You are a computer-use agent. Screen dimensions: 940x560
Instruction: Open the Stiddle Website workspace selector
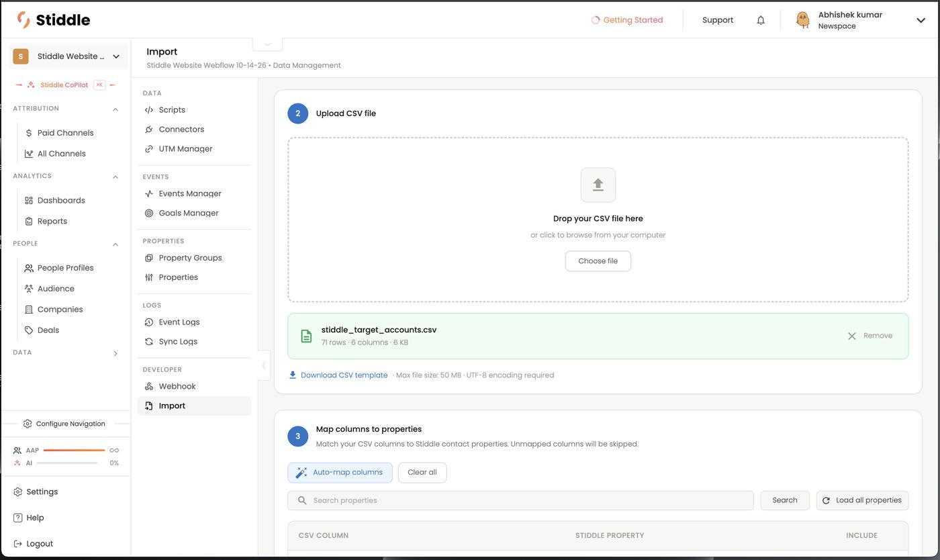coord(68,56)
